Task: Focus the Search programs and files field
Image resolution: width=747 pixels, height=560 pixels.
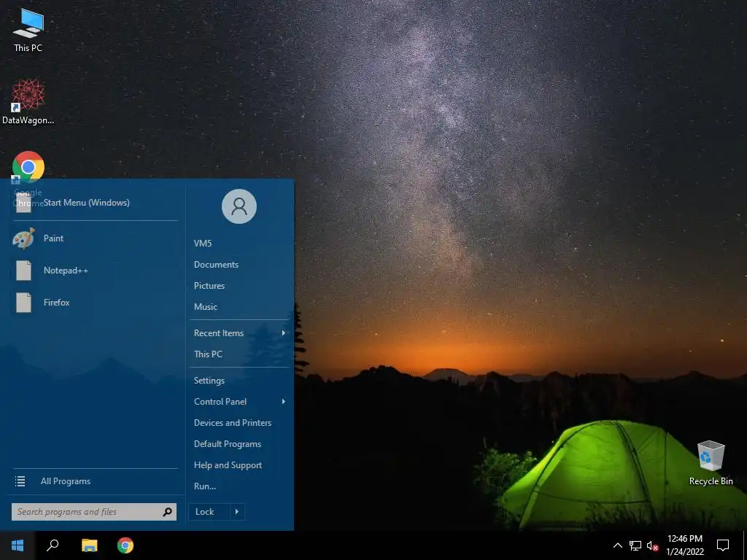Action: click(x=94, y=512)
